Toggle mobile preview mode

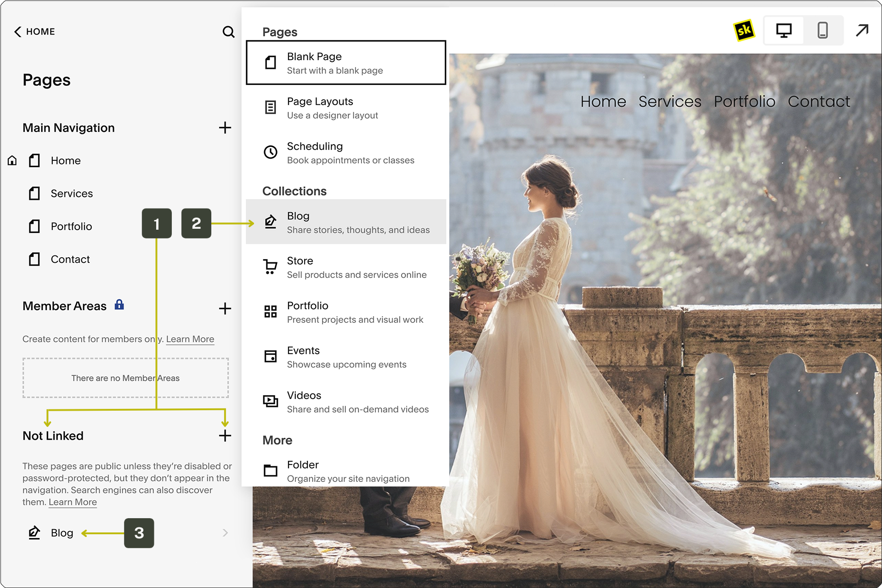[x=822, y=30]
